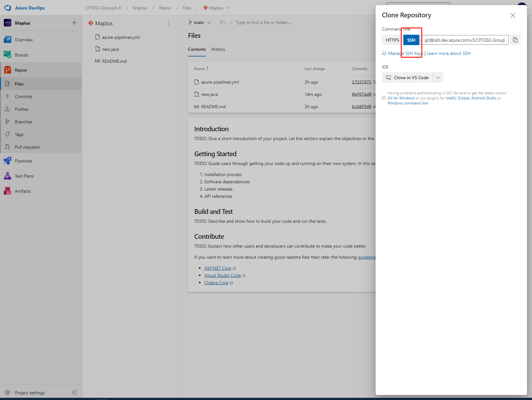
Task: Add new item with plus icon beside Maplus
Action: coord(74,23)
